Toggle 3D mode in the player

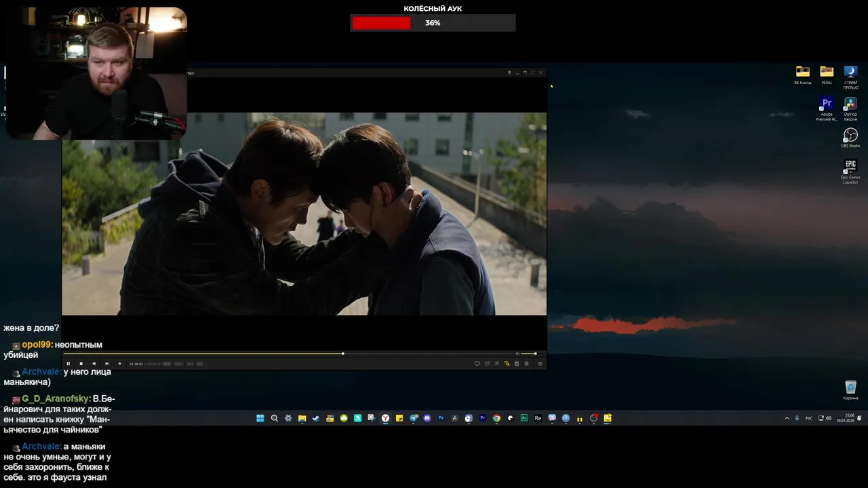point(496,364)
